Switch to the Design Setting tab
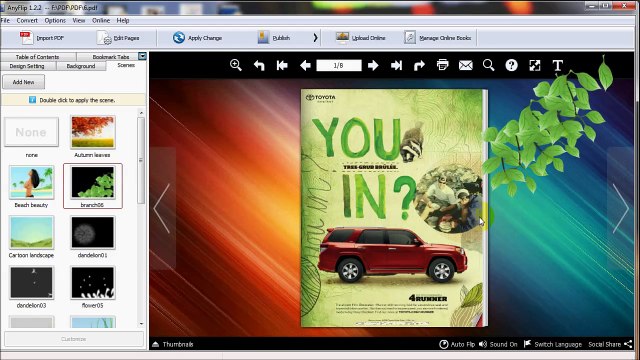Screen dimensions: 640x360 point(27,66)
